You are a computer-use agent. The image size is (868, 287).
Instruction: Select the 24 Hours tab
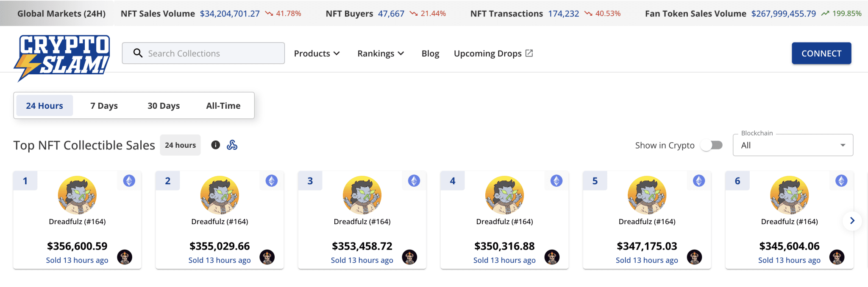(x=45, y=106)
